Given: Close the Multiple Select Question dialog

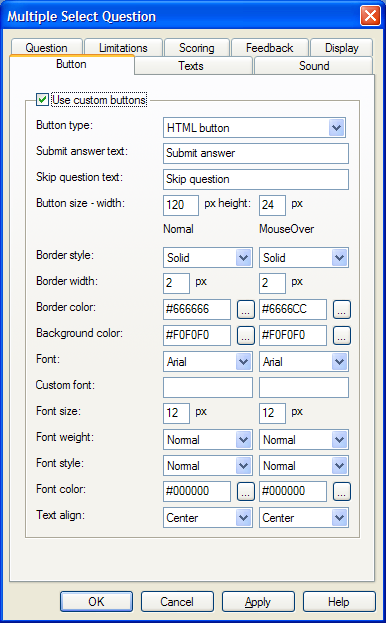Looking at the screenshot, I should [x=370, y=16].
